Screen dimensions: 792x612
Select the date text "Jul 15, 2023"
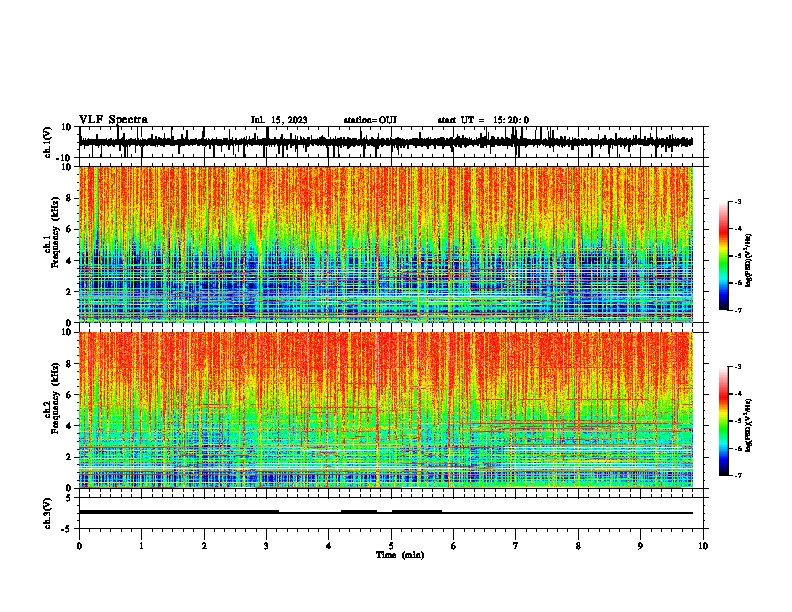tap(279, 120)
